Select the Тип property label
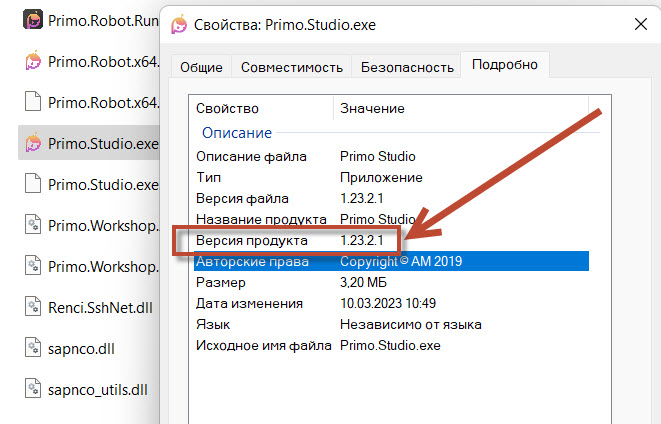 point(208,177)
